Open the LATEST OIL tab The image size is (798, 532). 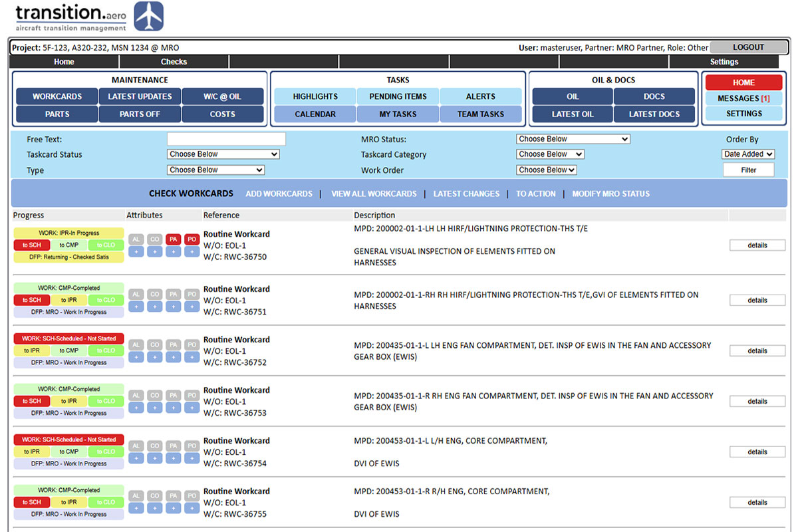pos(573,114)
